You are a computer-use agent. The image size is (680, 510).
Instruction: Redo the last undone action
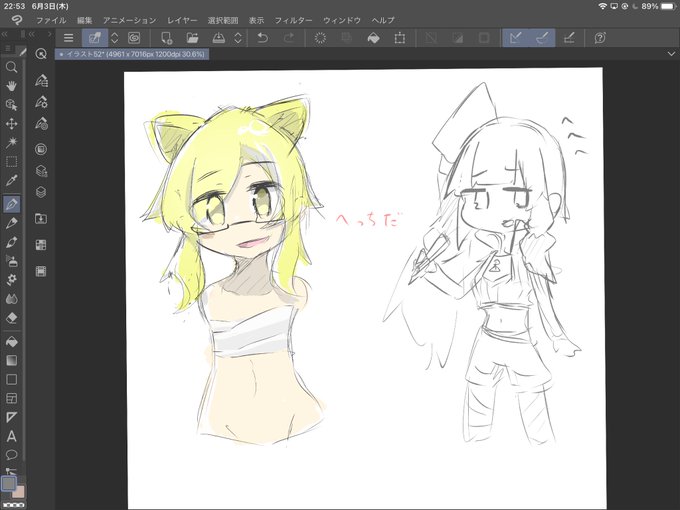pyautogui.click(x=288, y=38)
